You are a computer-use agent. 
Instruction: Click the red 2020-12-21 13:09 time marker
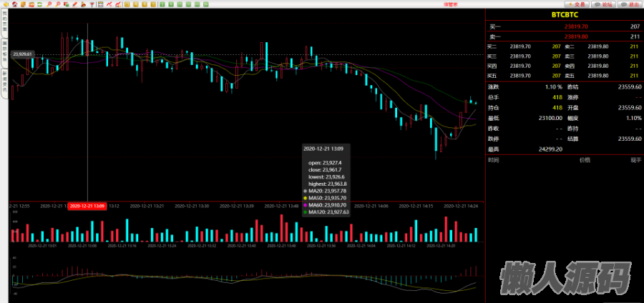(87, 206)
